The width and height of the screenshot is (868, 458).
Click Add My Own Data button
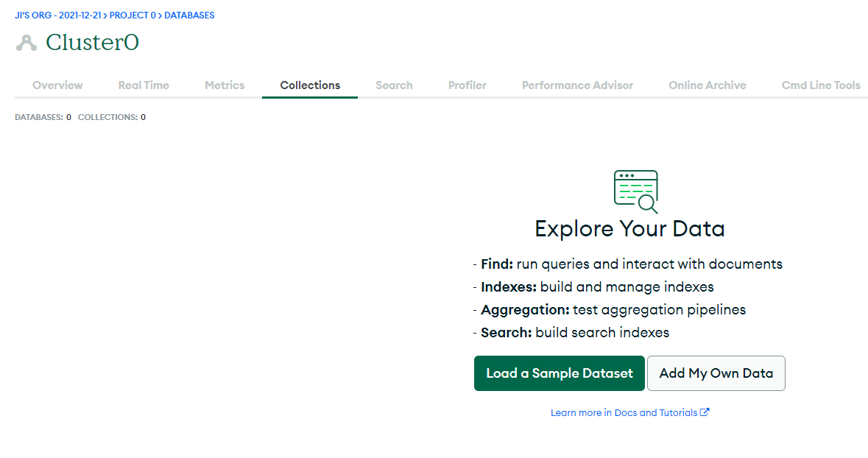tap(716, 373)
